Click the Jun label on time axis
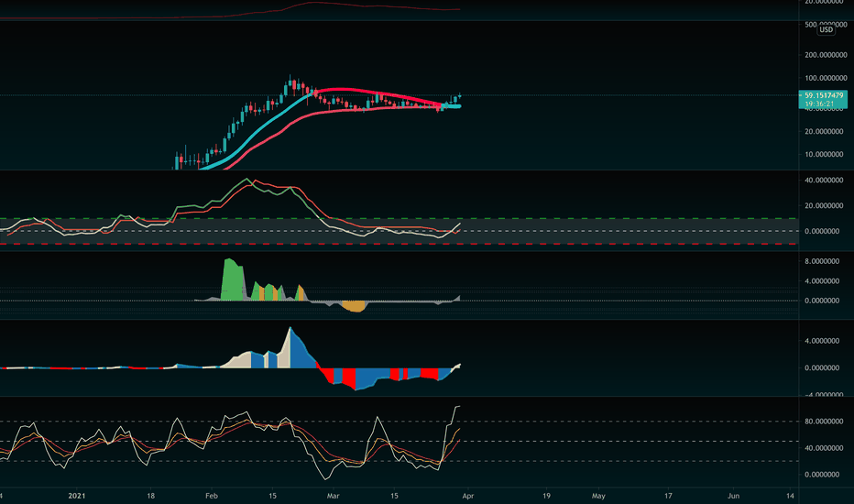 point(733,496)
